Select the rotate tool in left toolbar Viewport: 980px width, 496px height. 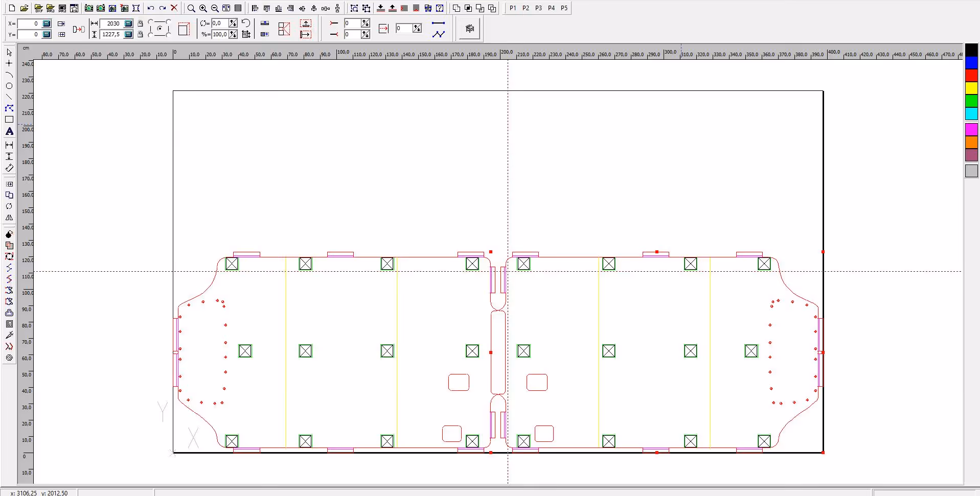click(x=9, y=206)
